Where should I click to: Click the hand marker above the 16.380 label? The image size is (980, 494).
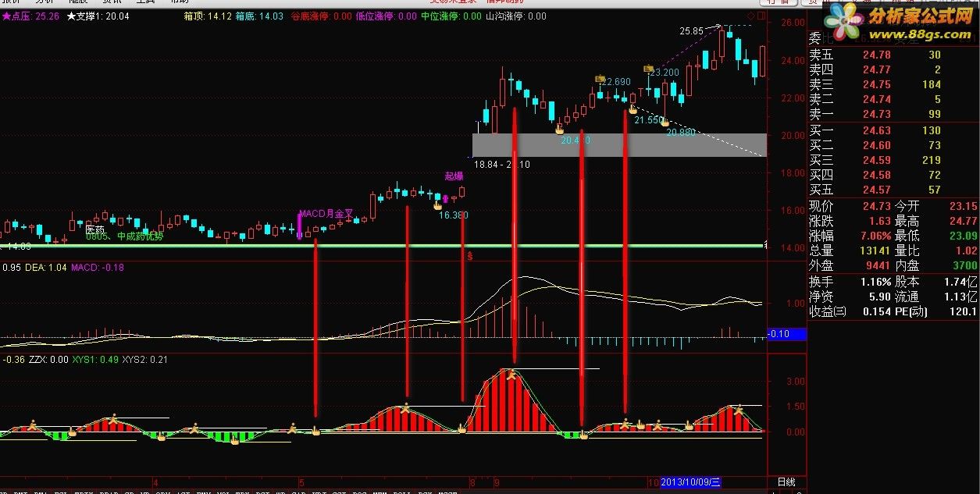click(x=438, y=206)
